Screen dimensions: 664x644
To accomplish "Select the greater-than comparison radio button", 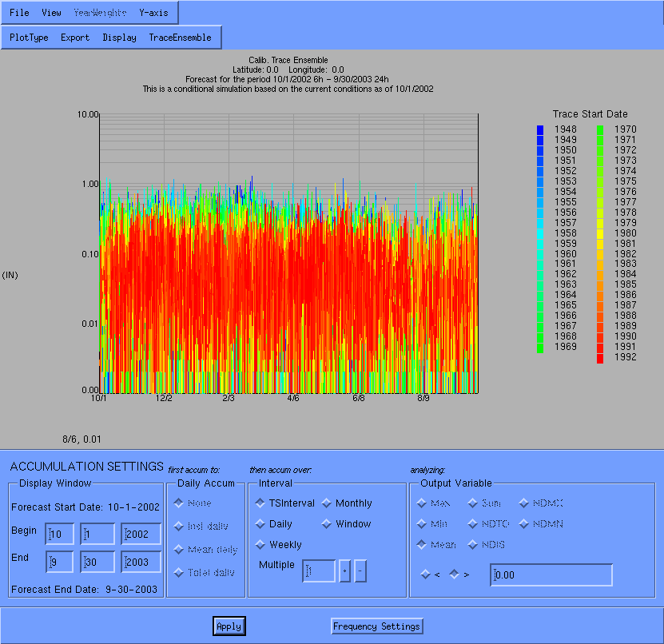I will click(x=454, y=574).
